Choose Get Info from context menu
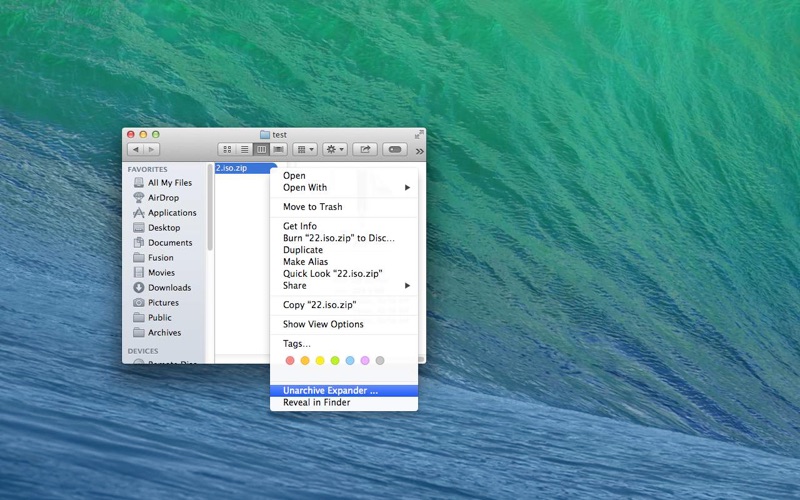This screenshot has width=800, height=500. tap(344, 226)
